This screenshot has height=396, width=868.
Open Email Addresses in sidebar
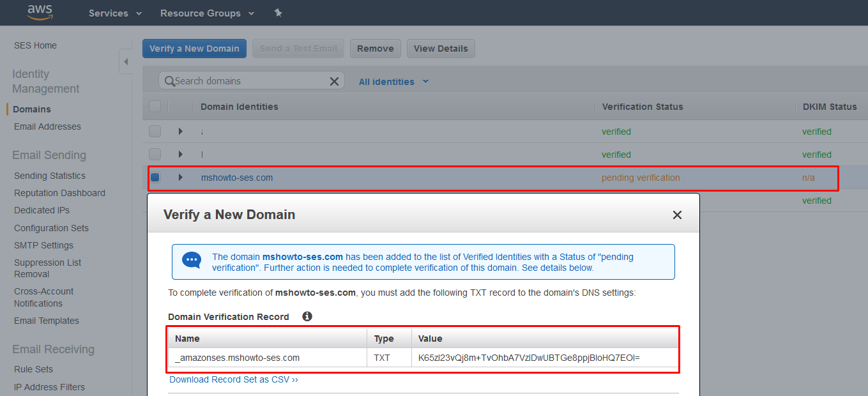(x=47, y=126)
